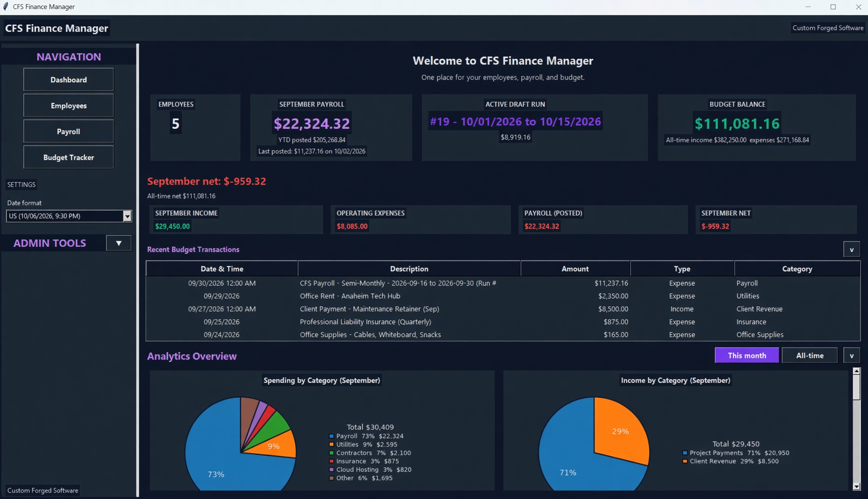Screen dimensions: 868x499
Task: Click the purple Cloud Hosting legend swatch
Action: pos(331,469)
